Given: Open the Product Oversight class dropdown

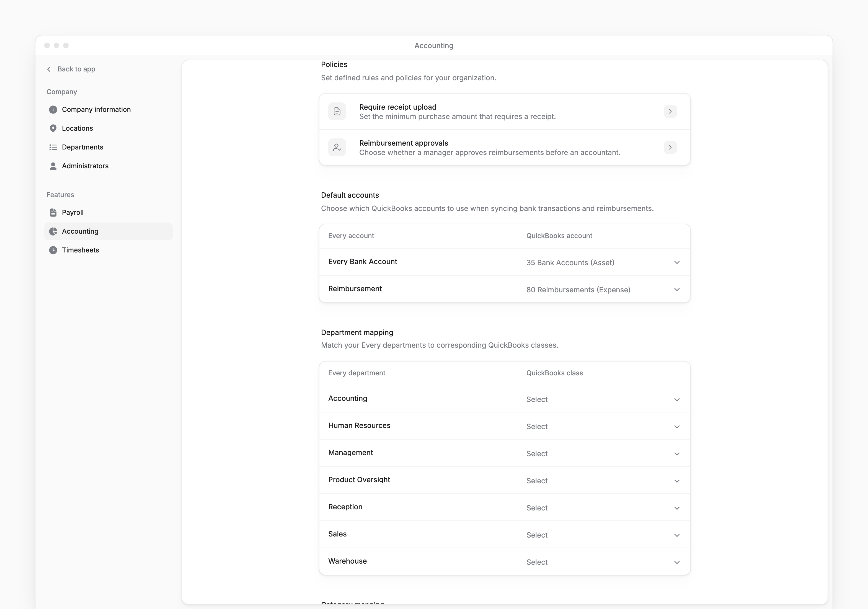Looking at the screenshot, I should point(603,481).
